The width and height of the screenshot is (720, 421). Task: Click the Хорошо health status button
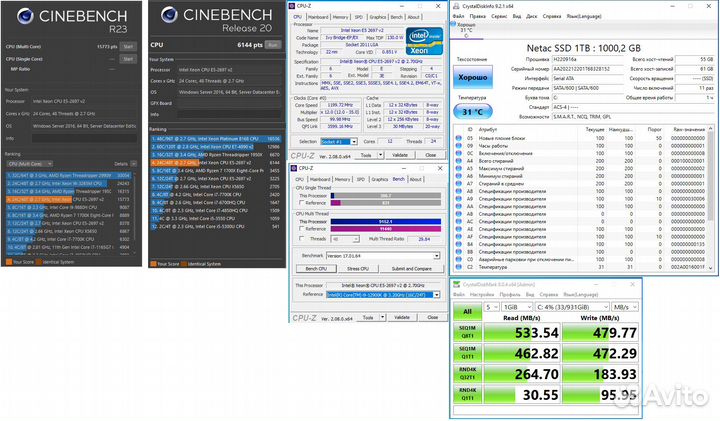coord(472,77)
